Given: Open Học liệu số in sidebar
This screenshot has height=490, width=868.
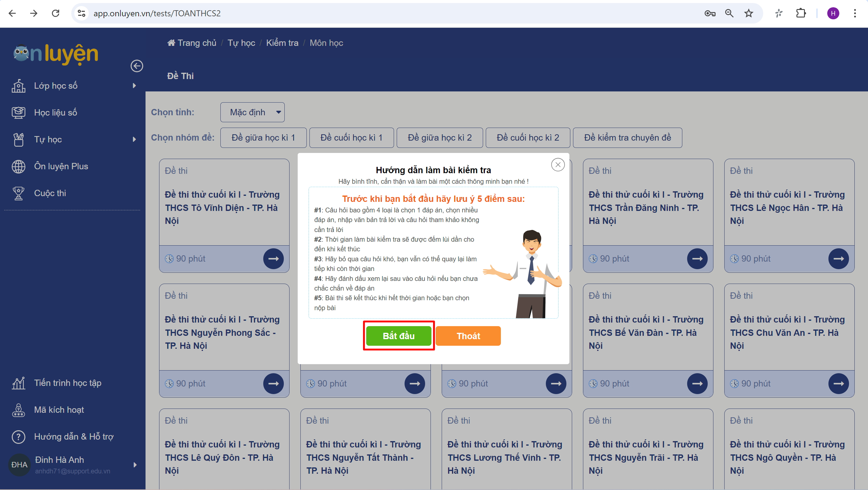Looking at the screenshot, I should [x=56, y=113].
